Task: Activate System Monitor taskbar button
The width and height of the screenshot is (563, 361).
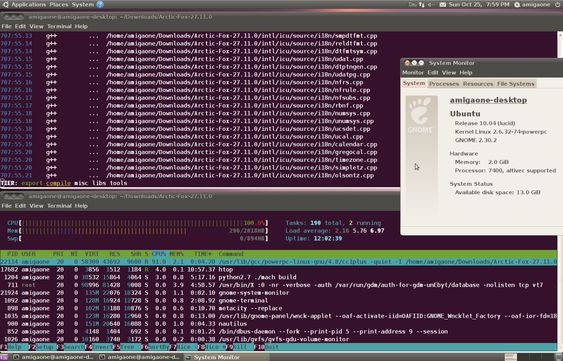Action: tap(213, 357)
